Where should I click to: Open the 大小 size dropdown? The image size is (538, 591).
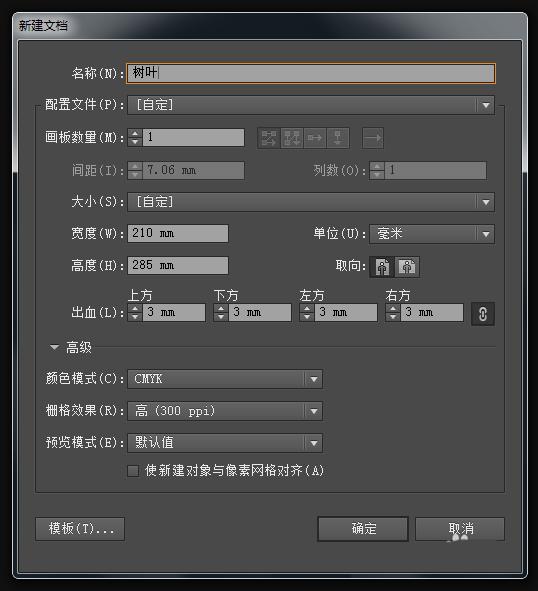click(311, 202)
